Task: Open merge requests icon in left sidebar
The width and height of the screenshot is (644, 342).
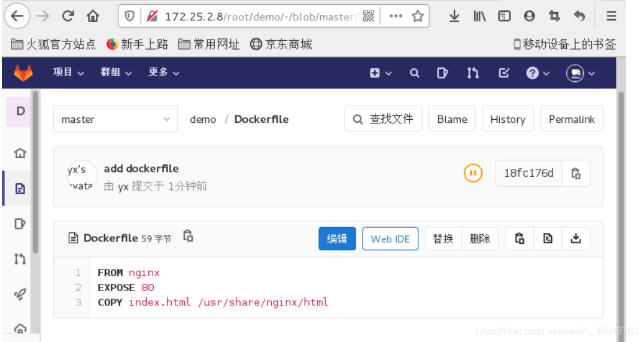Action: click(20, 259)
